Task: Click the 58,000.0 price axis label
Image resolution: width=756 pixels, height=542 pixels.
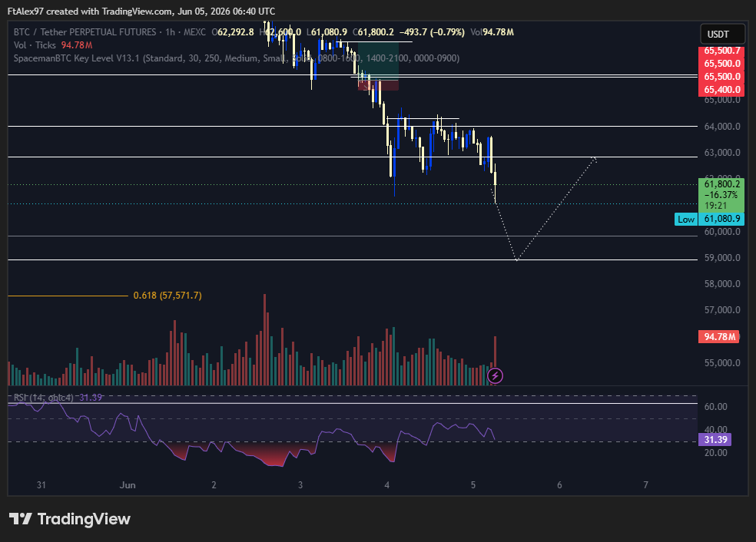Action: 721,284
